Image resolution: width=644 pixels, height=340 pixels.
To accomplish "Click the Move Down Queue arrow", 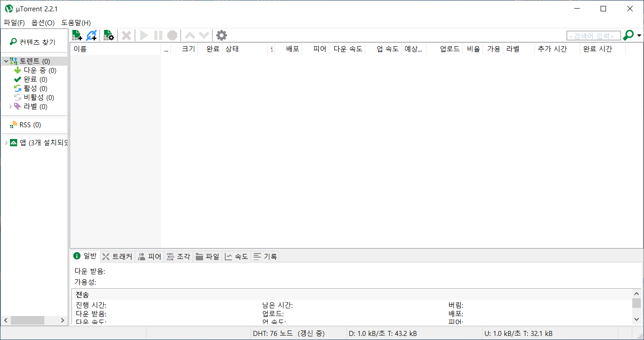I will 204,35.
